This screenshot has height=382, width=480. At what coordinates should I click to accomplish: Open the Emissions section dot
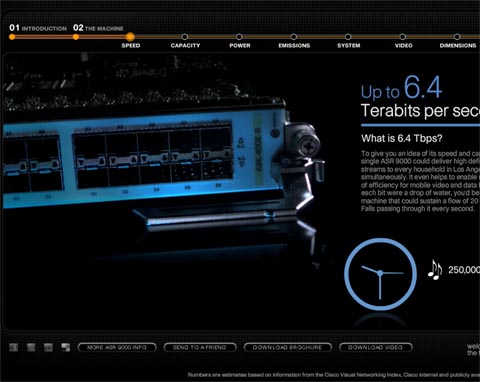pos(294,37)
